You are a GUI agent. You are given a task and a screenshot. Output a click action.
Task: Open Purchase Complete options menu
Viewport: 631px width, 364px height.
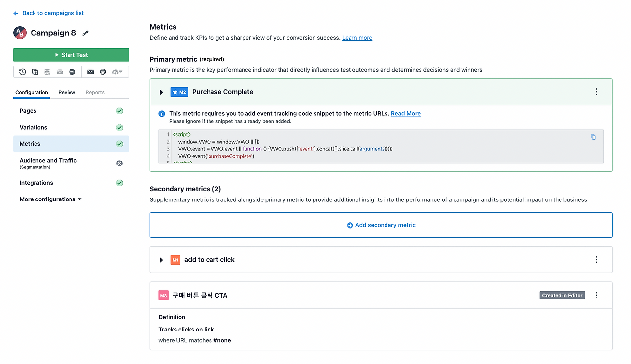click(x=596, y=92)
